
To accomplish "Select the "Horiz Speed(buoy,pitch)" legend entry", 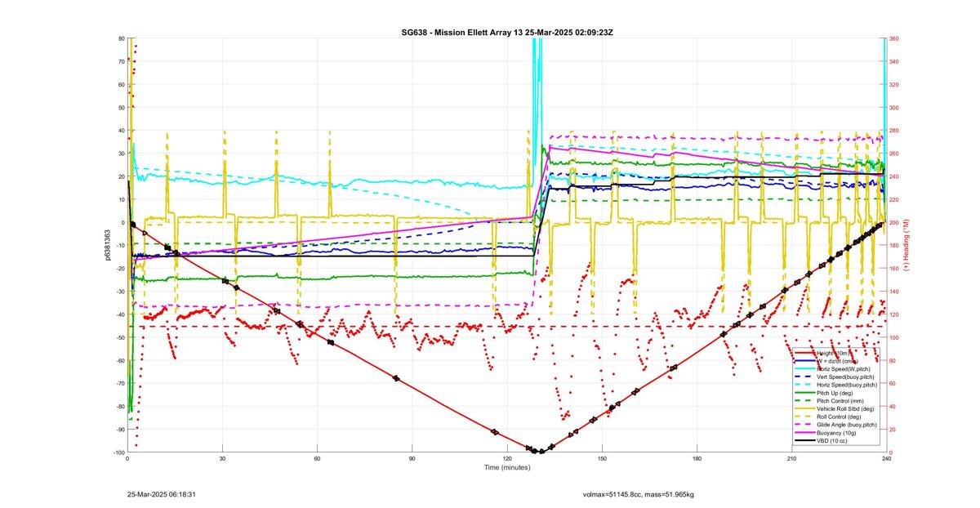I will (x=835, y=385).
